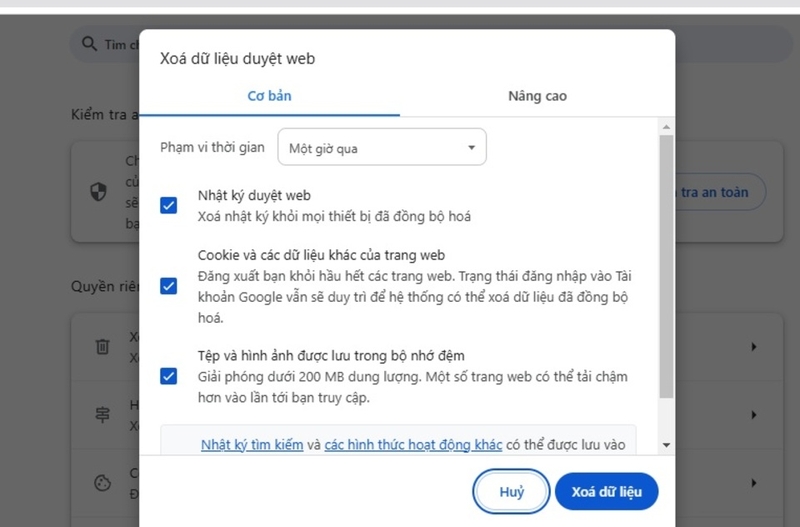Click the cookie icon in privacy list
Image resolution: width=800 pixels, height=527 pixels.
point(103,483)
